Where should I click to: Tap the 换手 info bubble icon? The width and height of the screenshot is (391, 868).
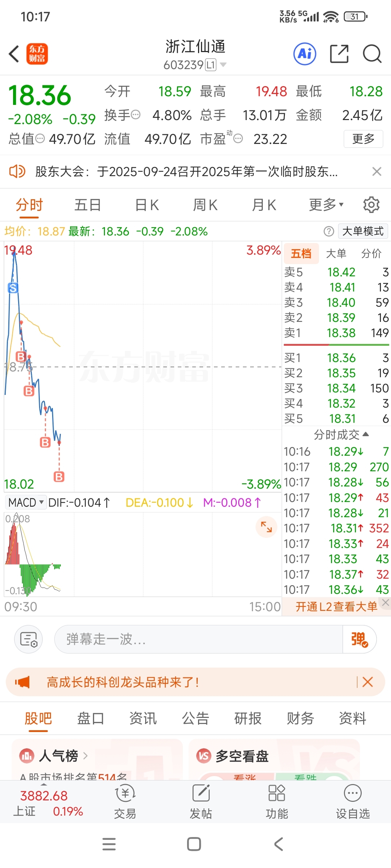pyautogui.click(x=135, y=115)
